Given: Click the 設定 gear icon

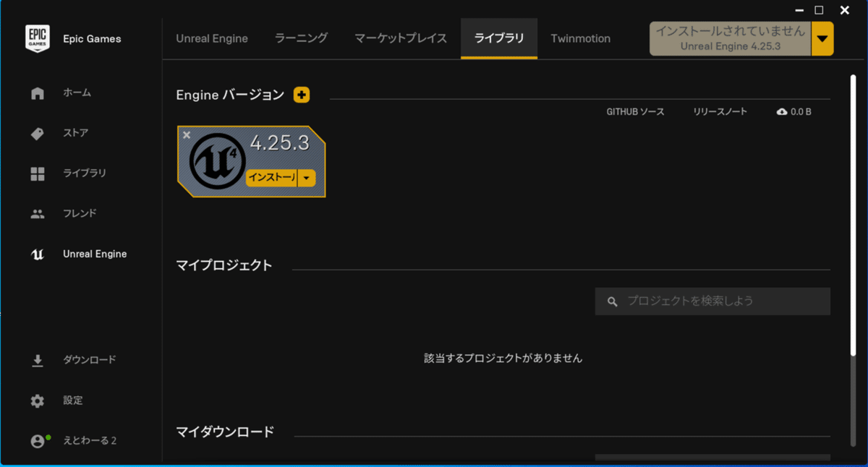Looking at the screenshot, I should coord(36,400).
